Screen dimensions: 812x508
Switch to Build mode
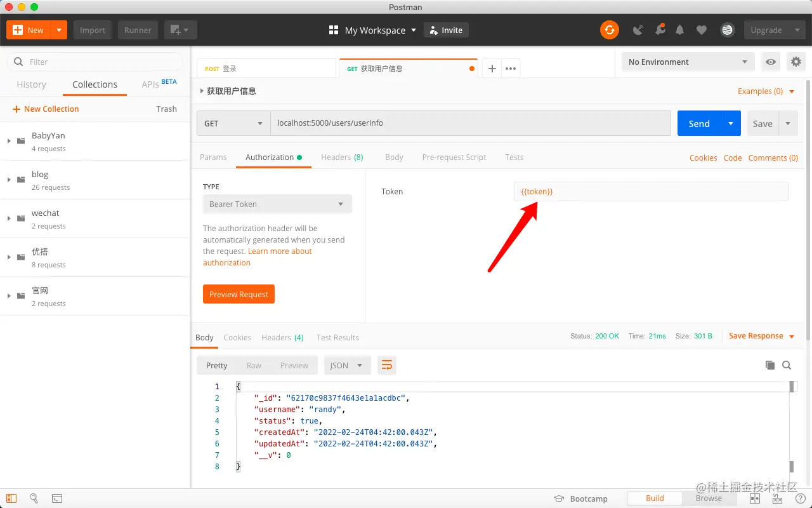pyautogui.click(x=655, y=498)
